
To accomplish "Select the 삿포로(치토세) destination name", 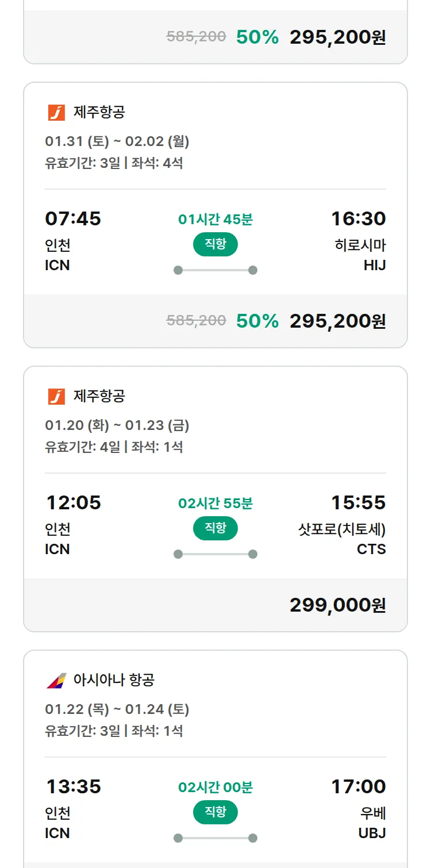I will (x=342, y=529).
